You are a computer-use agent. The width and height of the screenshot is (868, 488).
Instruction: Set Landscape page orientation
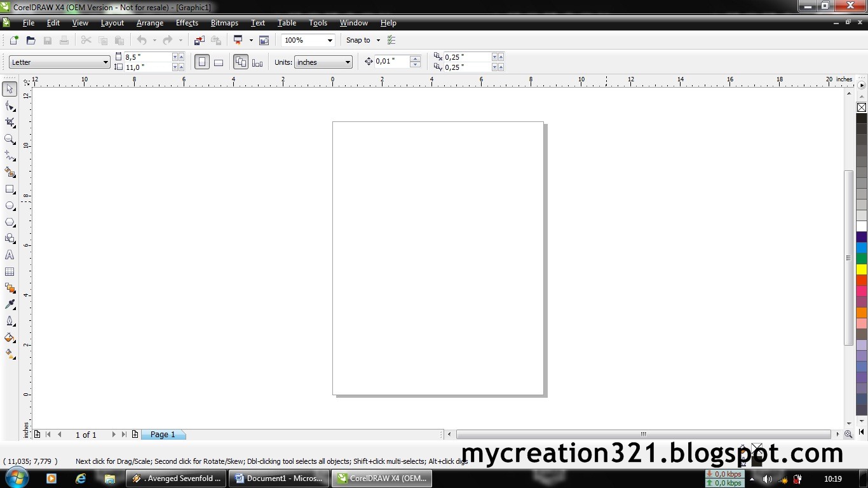[219, 62]
